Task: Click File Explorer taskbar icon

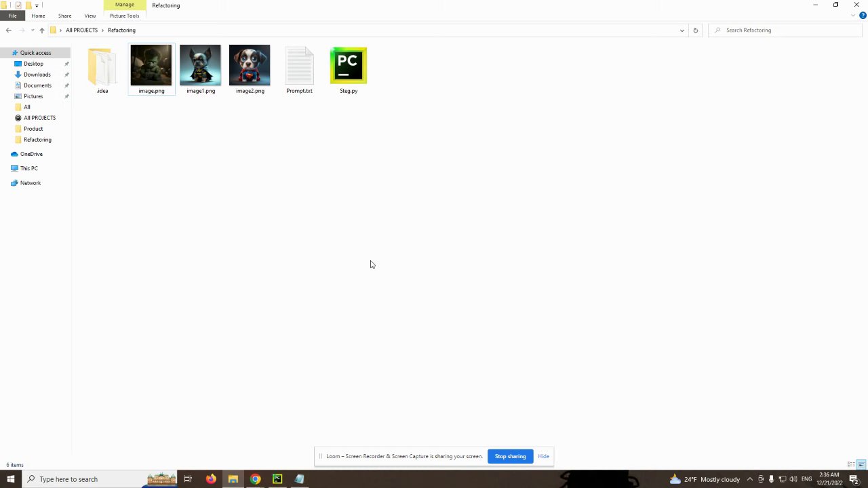Action: pos(233,479)
